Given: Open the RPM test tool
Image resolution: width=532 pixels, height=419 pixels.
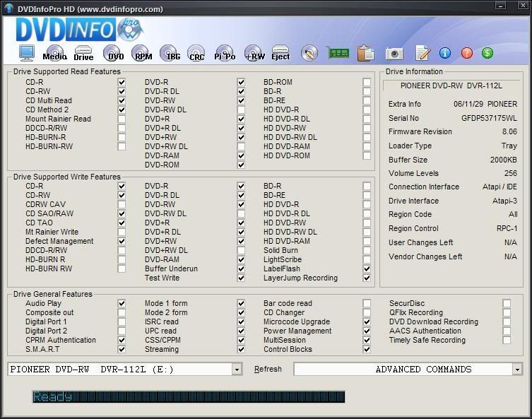Looking at the screenshot, I should point(142,53).
